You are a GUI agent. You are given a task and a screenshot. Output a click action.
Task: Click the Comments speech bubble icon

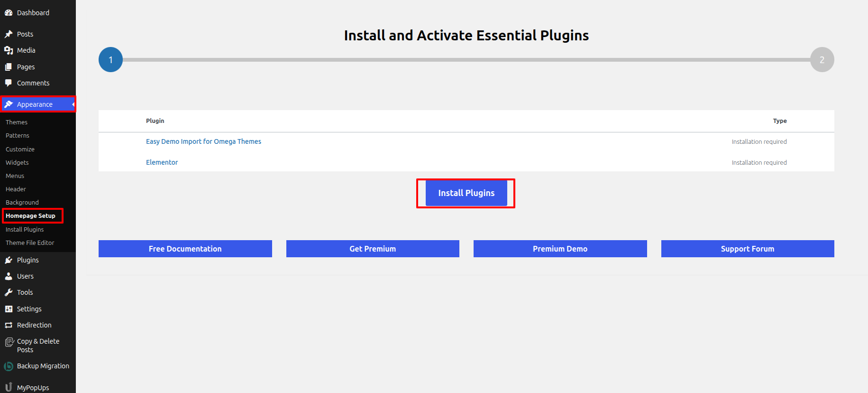pos(9,83)
